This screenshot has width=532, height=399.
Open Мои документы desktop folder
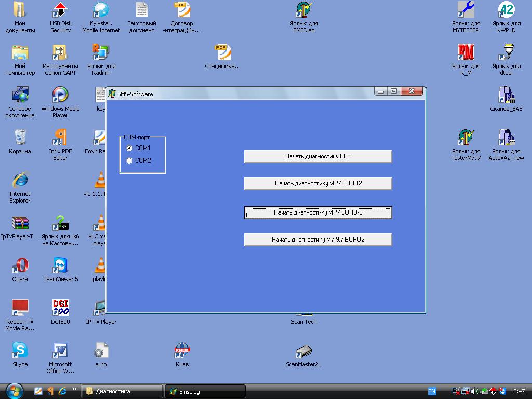click(x=20, y=17)
